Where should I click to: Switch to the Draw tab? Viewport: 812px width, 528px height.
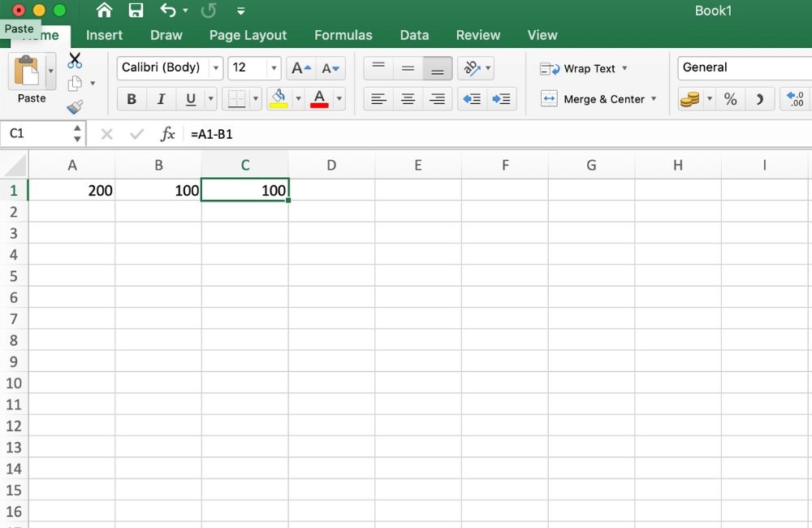pyautogui.click(x=166, y=35)
